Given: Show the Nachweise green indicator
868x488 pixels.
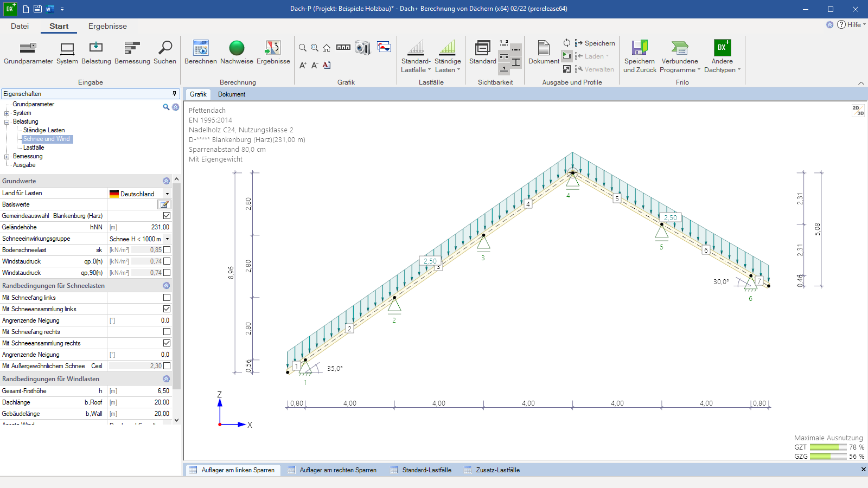Looking at the screenshot, I should (237, 53).
